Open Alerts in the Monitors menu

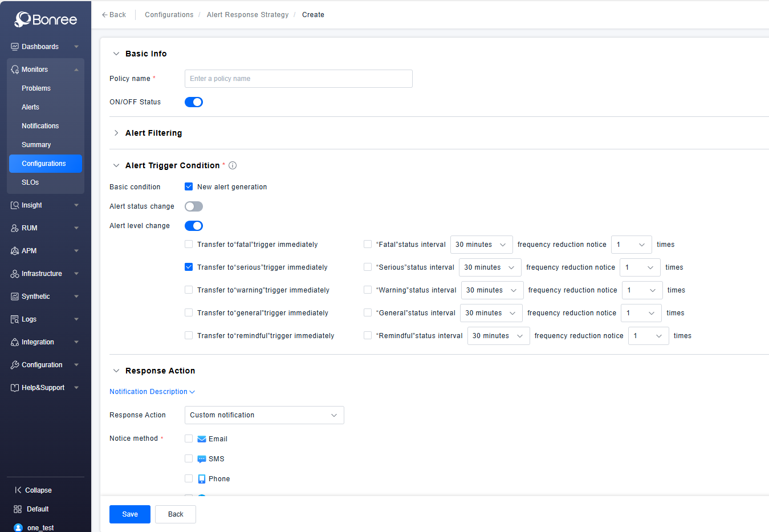(31, 107)
